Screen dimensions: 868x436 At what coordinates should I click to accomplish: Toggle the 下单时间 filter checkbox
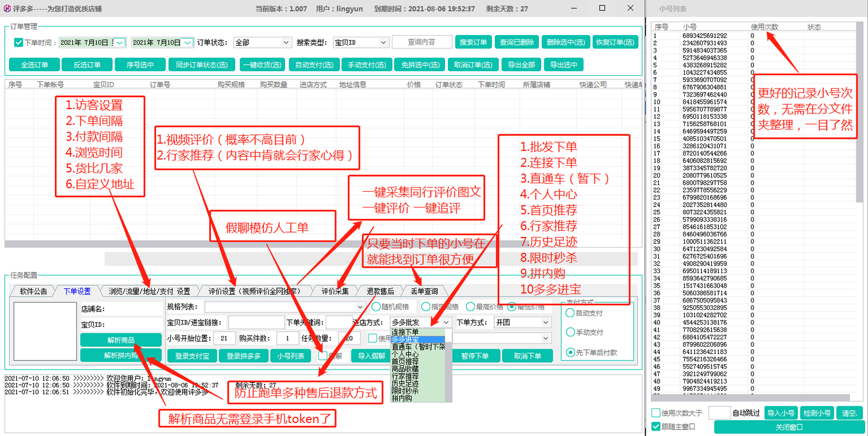(x=18, y=43)
